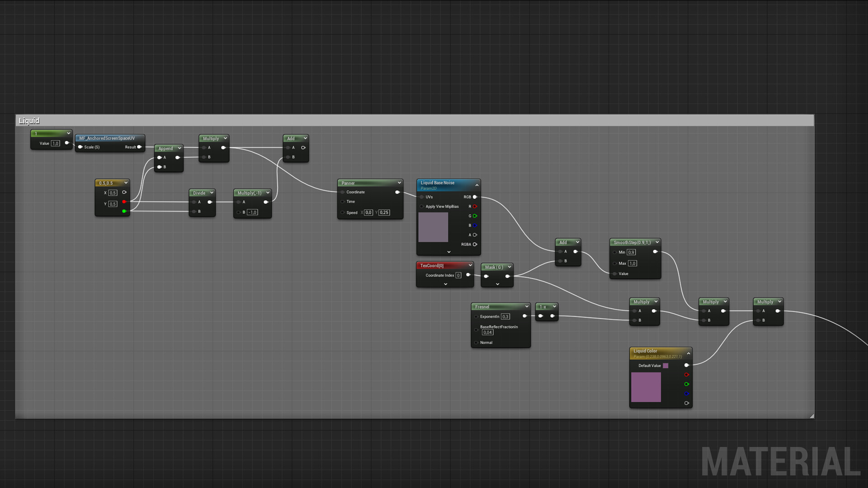This screenshot has width=868, height=488.
Task: Click the blue B output pin of Liquid Base Noise
Action: pyautogui.click(x=475, y=225)
